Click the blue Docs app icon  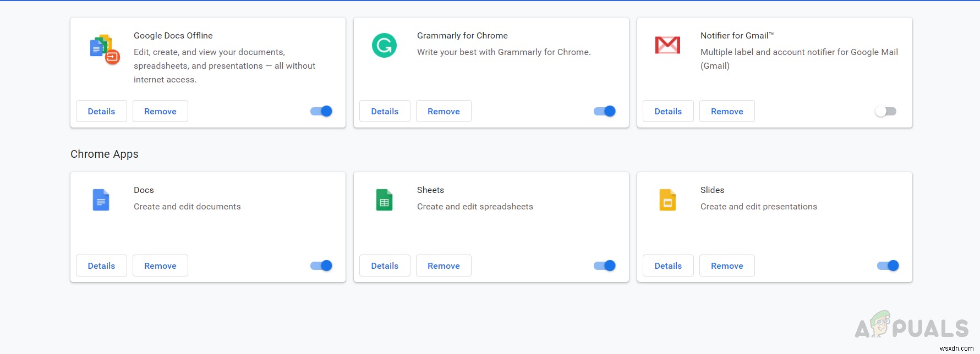(x=101, y=200)
